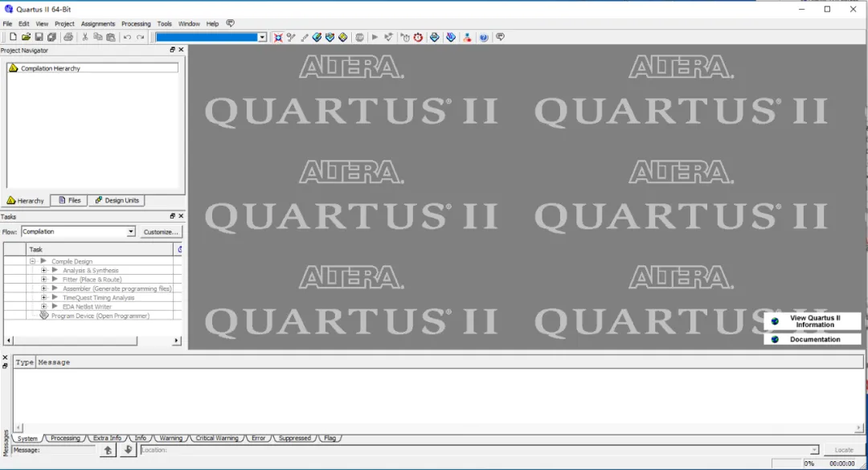Click the Save All toolbar icon

click(x=52, y=37)
